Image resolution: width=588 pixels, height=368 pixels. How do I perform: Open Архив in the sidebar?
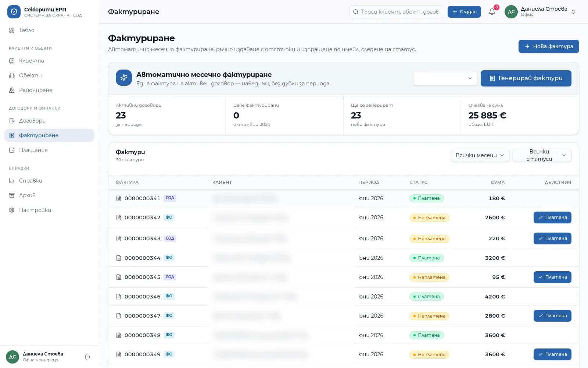coord(49,195)
